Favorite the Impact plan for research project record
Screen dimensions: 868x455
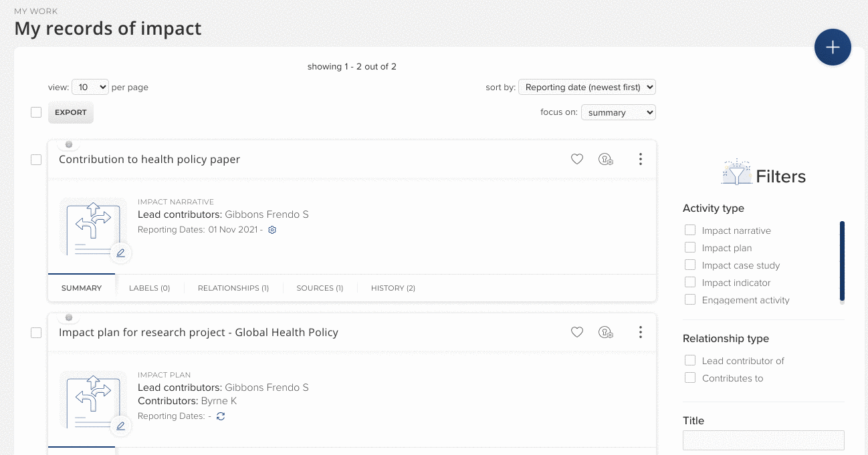576,332
